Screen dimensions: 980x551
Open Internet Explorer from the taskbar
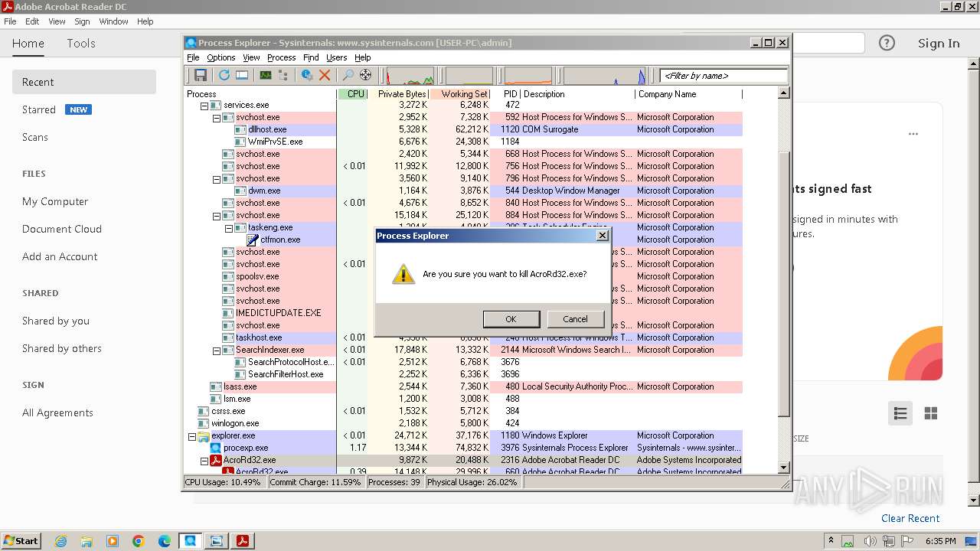(60, 541)
